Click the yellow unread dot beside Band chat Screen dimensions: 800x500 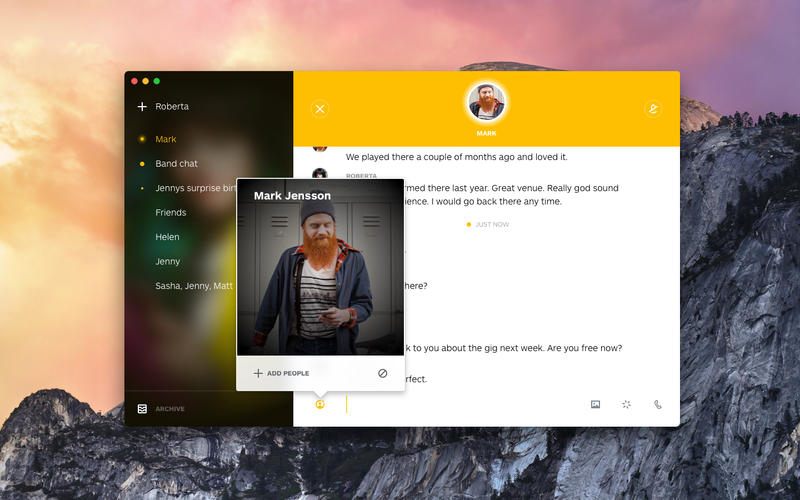point(142,164)
